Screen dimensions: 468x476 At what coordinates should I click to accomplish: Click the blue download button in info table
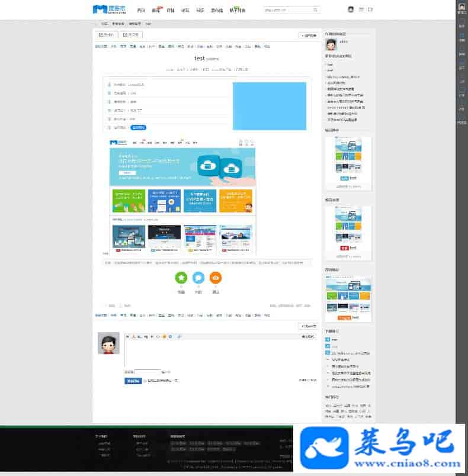[x=138, y=127]
